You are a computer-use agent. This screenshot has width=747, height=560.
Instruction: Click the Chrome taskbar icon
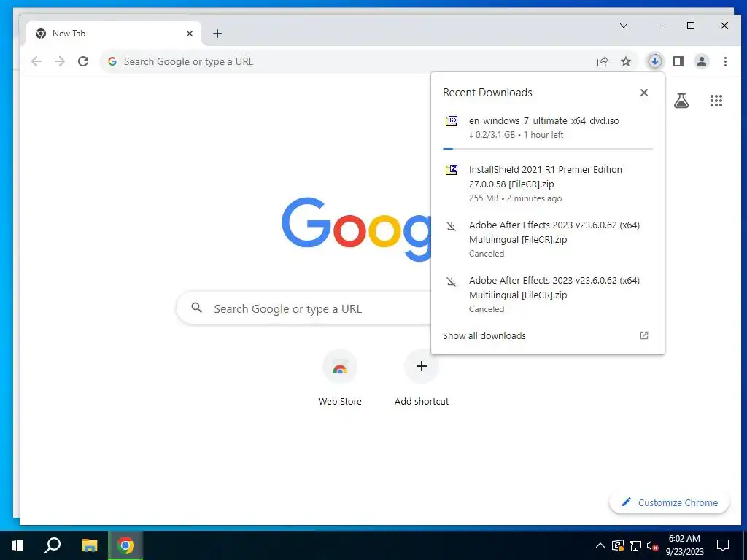click(125, 545)
